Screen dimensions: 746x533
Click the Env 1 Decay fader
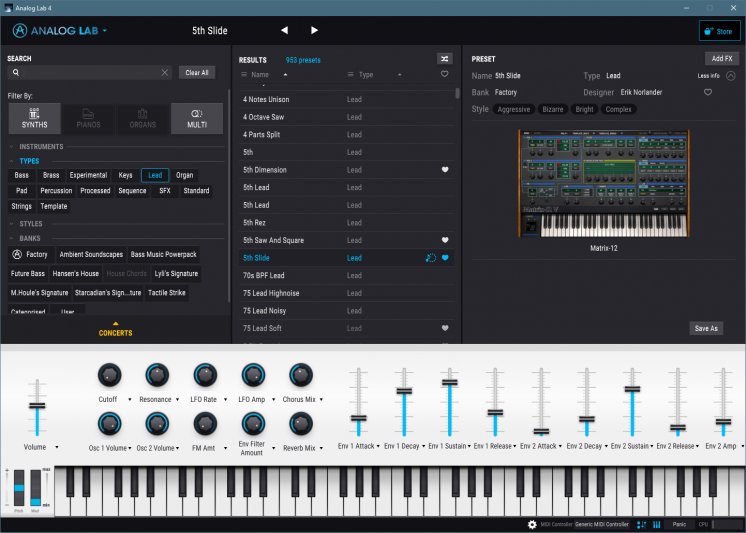click(x=404, y=391)
